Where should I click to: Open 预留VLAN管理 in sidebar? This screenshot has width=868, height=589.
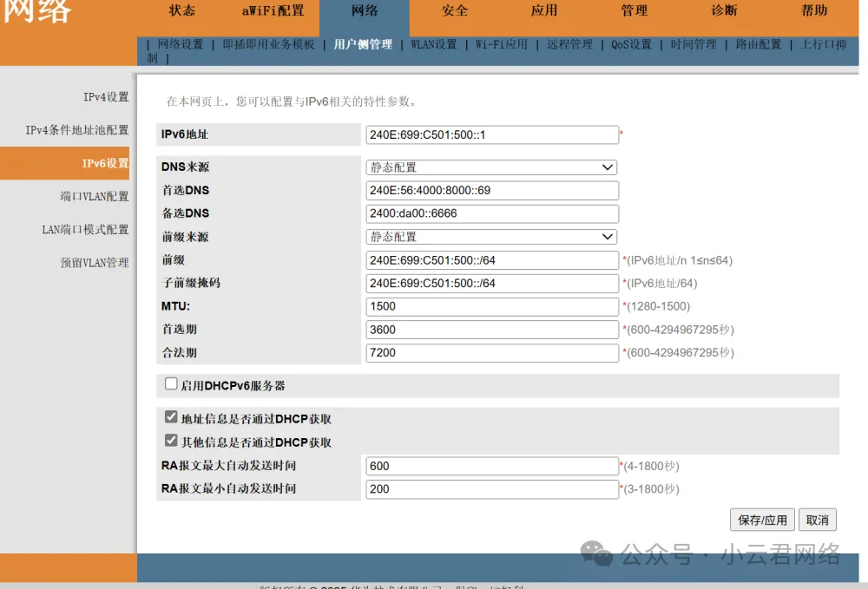[94, 263]
